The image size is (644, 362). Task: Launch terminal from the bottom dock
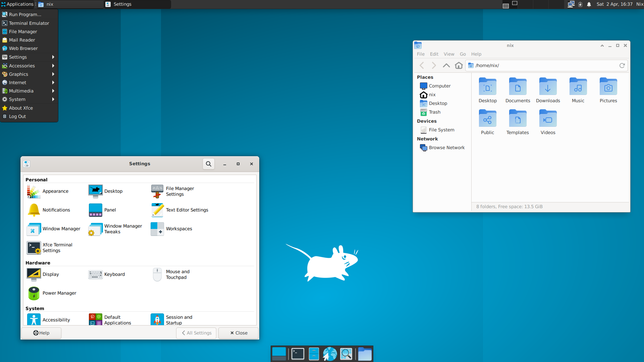pos(298,354)
